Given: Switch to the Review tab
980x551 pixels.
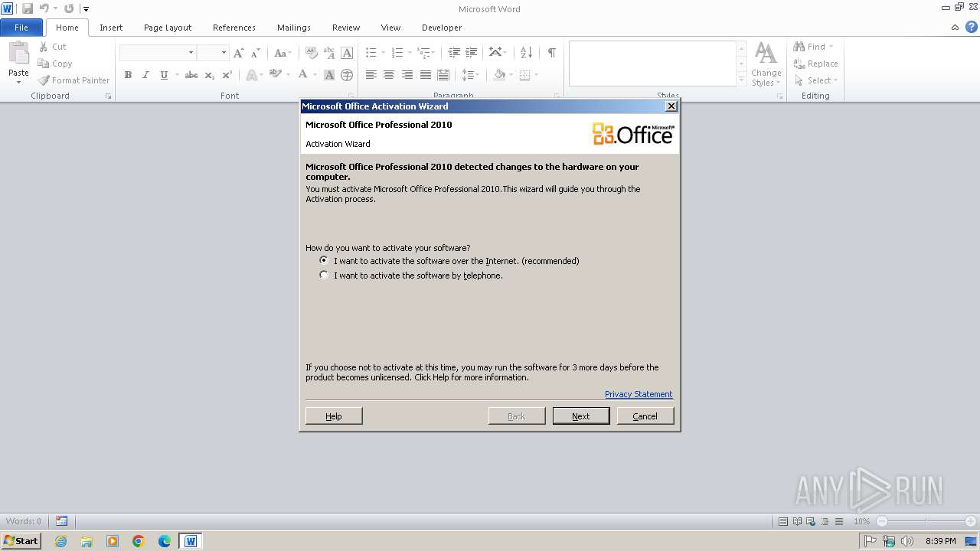Looking at the screenshot, I should point(346,28).
